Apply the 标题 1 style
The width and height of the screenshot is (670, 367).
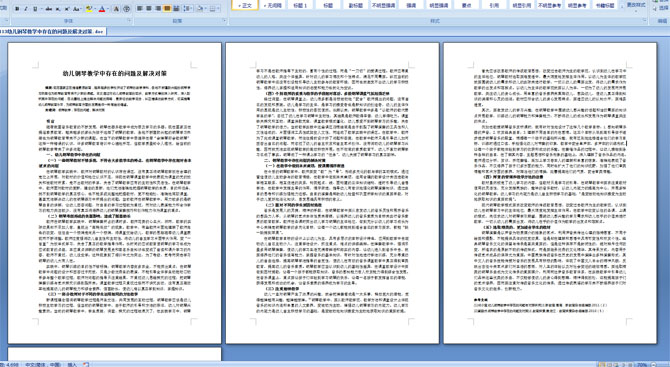tap(300, 5)
